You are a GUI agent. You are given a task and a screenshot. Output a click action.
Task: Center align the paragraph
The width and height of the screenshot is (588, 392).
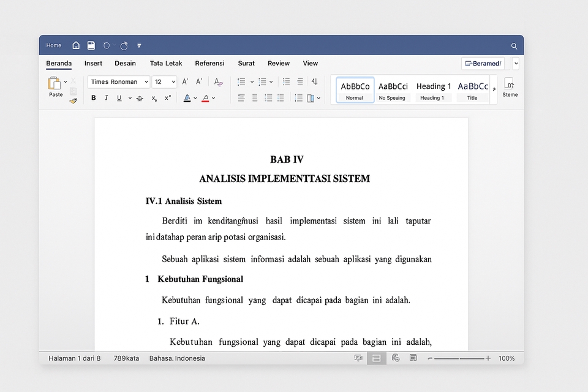click(254, 98)
